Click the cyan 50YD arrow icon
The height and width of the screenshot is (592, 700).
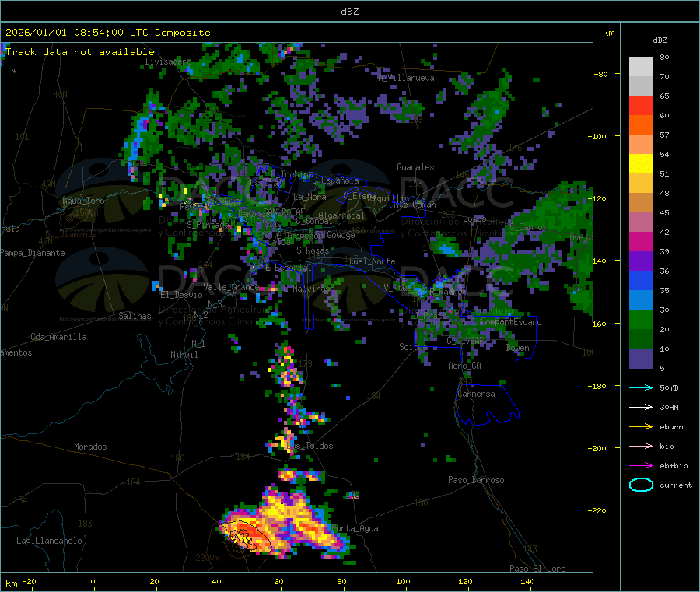click(641, 387)
